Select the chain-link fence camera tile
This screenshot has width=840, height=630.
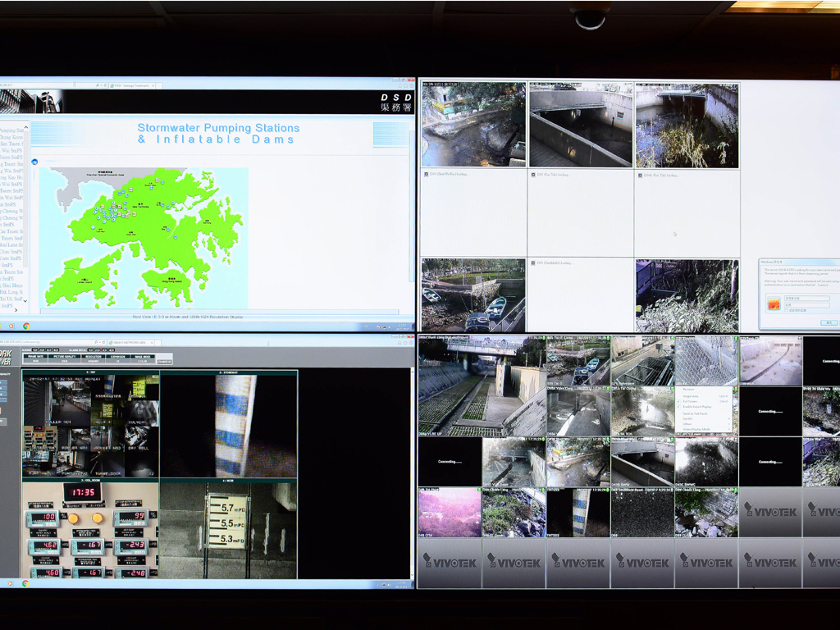(x=706, y=361)
